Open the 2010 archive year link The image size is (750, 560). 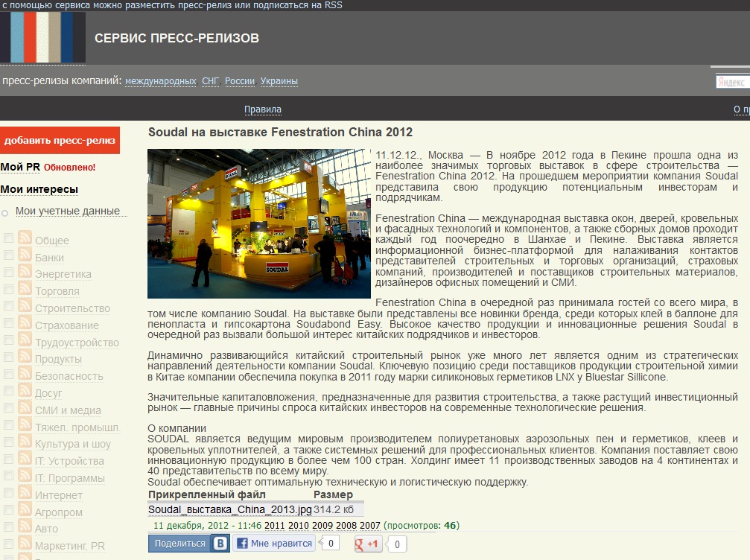point(299,526)
